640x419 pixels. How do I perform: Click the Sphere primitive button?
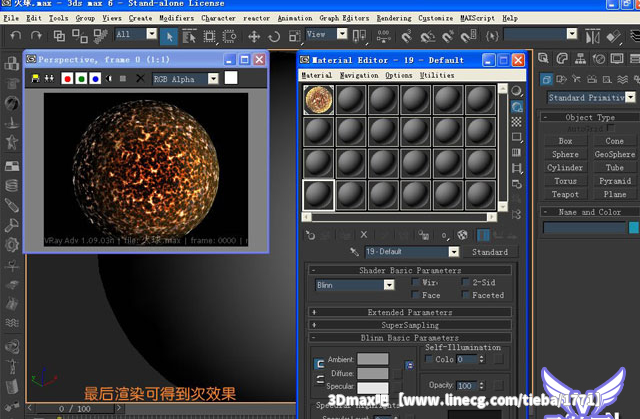[x=565, y=154]
